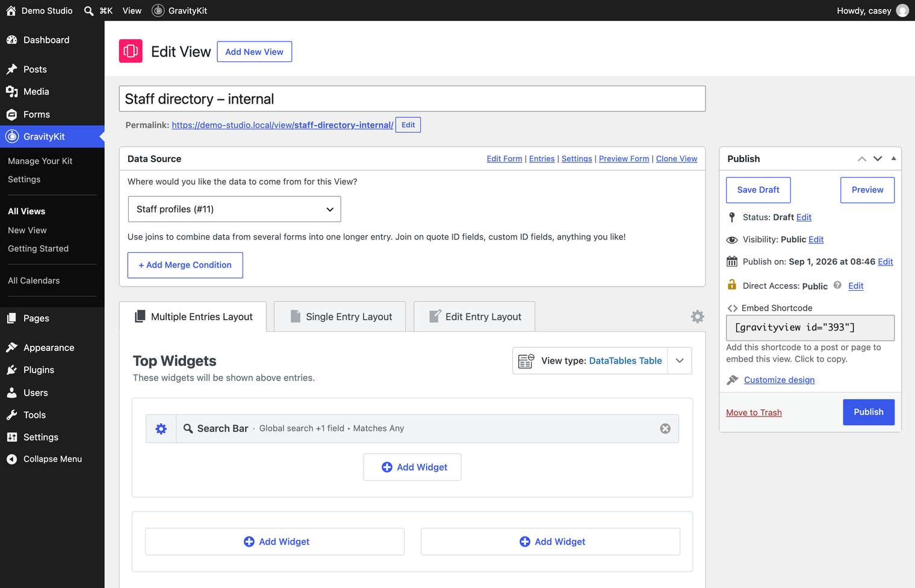Click the Customize design hammer icon
The height and width of the screenshot is (588, 915).
click(x=733, y=380)
